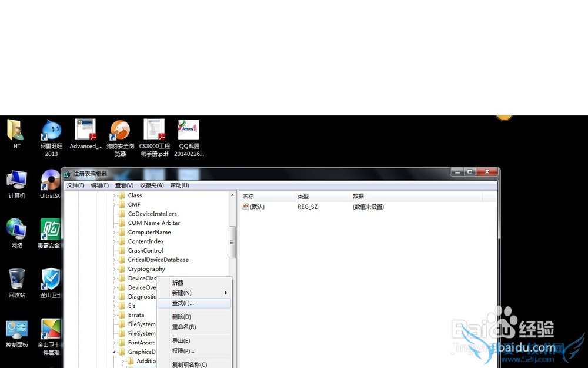Launch 猎豹安全浏览器 desktop shortcut
Viewport: 588px width, 368px height.
[x=120, y=137]
